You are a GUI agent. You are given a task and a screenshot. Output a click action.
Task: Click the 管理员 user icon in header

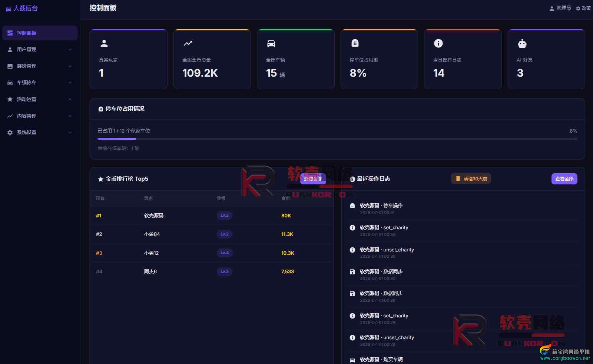(x=552, y=8)
